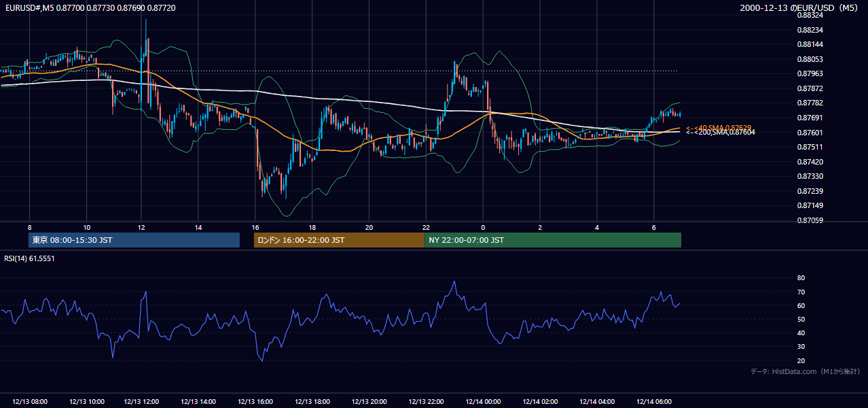Screen dimensions: 868x408
Task: Click RSI scale level 30
Action: 801,347
